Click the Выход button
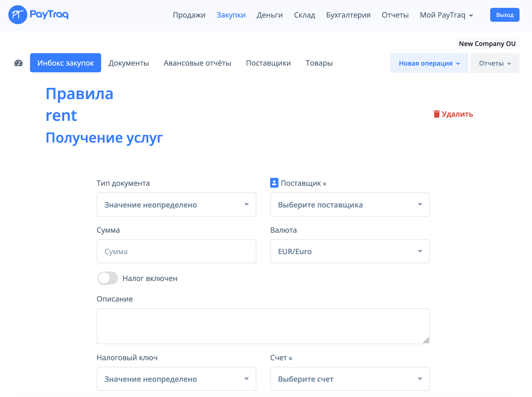532x397 pixels. tap(504, 15)
